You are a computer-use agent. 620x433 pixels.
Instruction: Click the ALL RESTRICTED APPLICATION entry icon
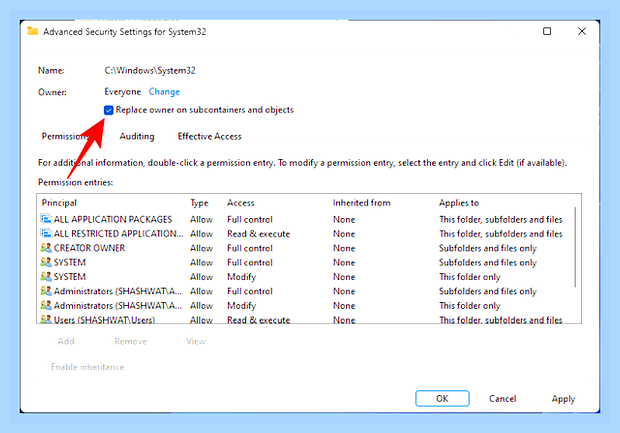(x=46, y=233)
